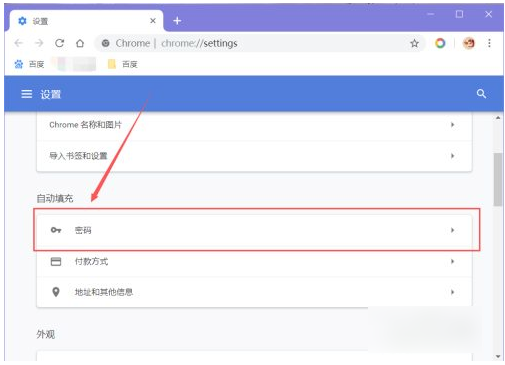Viewport: 505px width, 365px height.
Task: Open the colorful ring extension icon
Action: [x=440, y=43]
